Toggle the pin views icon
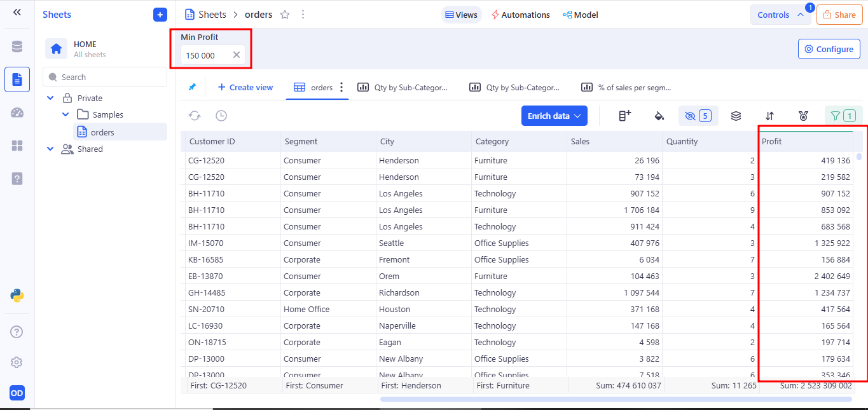Screen dimensions: 868x410 192,87
